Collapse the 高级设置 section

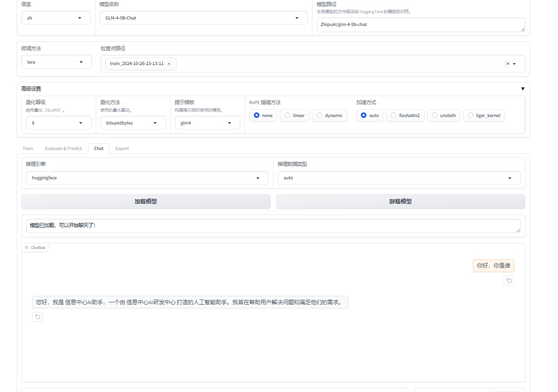pyautogui.click(x=523, y=89)
